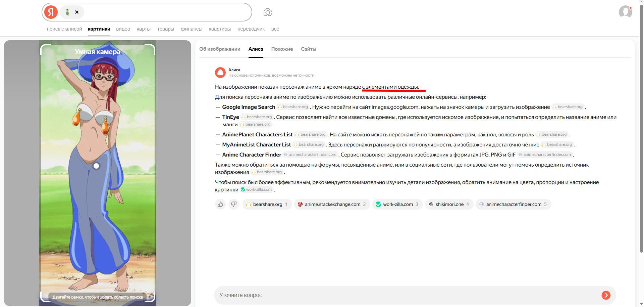
Task: Click the anime character image preview
Action: [x=98, y=173]
